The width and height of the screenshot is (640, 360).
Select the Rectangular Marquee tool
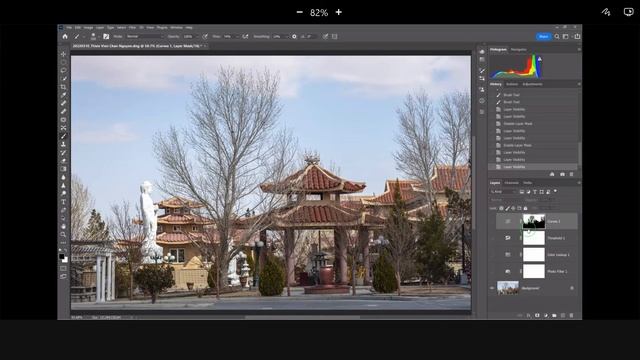(63, 62)
